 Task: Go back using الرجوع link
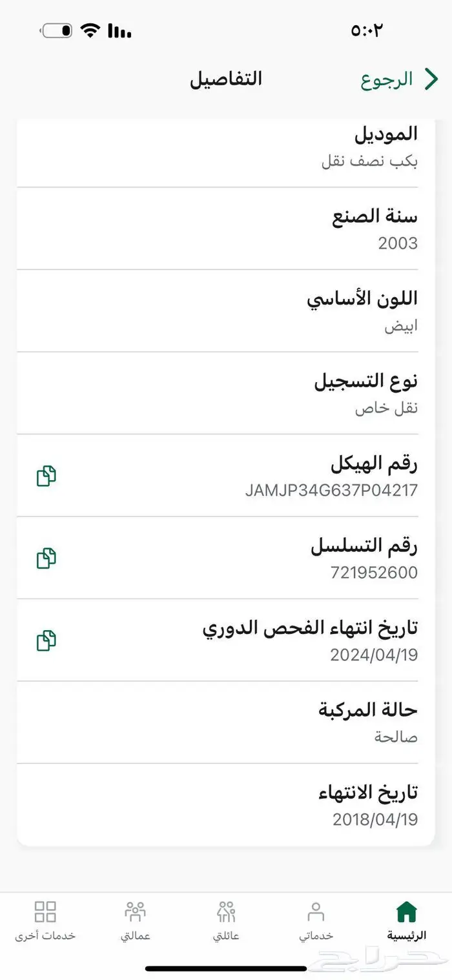coord(387,79)
